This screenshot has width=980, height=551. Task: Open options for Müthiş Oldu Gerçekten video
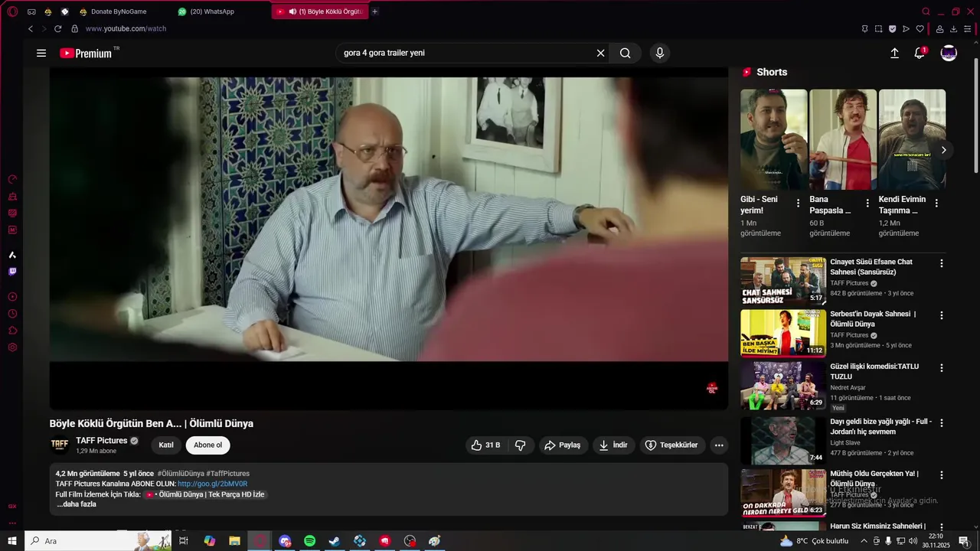(942, 474)
